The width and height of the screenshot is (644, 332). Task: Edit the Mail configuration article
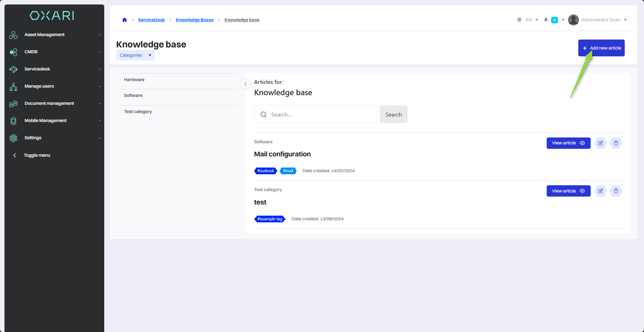pyautogui.click(x=600, y=143)
